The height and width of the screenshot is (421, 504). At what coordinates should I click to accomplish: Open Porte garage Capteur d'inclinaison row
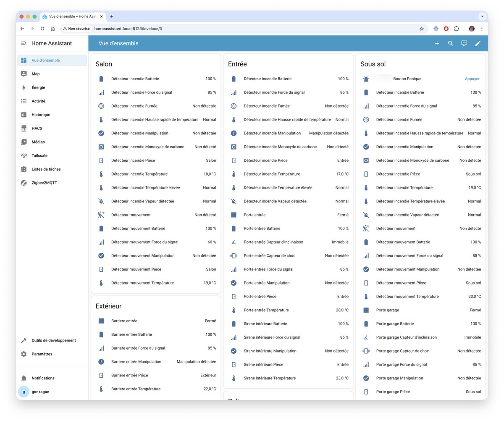tap(421, 337)
